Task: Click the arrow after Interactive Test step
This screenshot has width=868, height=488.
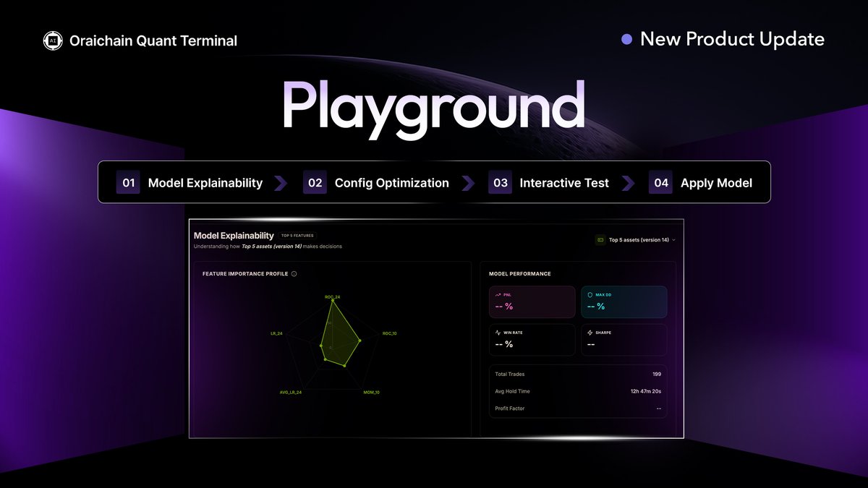Action: [x=629, y=183]
